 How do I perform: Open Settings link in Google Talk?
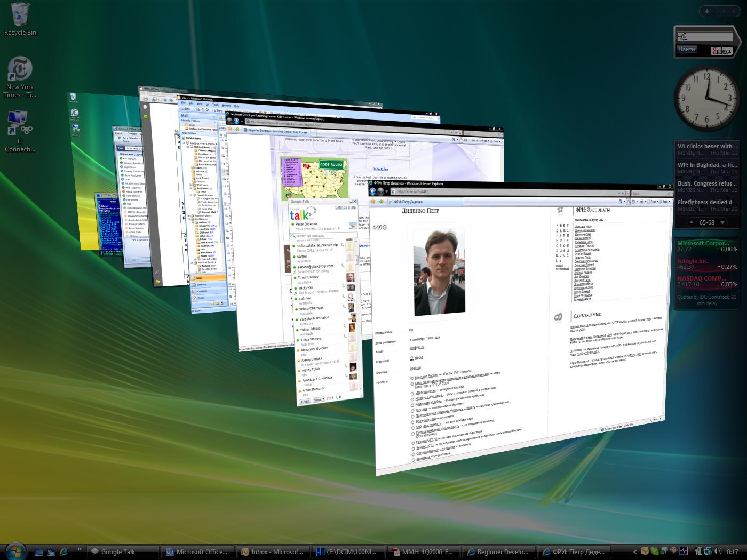coord(341,207)
